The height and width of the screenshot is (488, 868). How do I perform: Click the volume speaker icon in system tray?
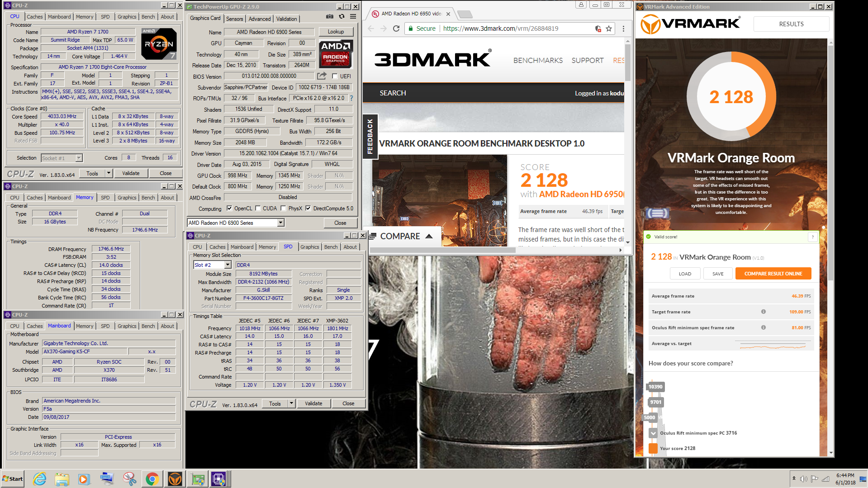click(803, 479)
